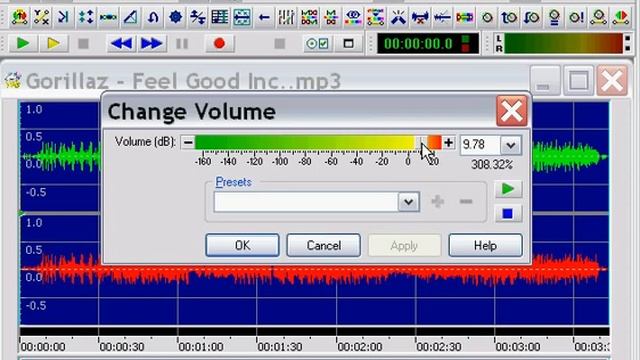Click the highlighted boxed arrows effect icon

(x=242, y=17)
